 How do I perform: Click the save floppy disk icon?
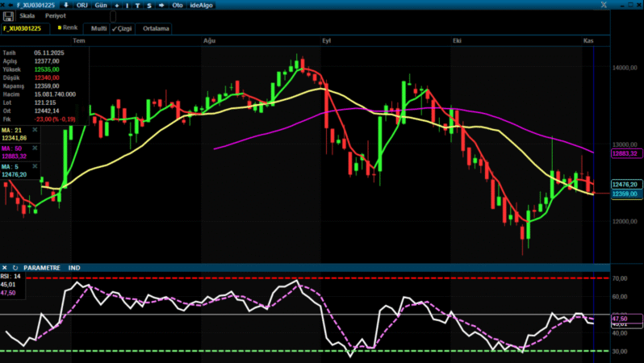coord(8,15)
